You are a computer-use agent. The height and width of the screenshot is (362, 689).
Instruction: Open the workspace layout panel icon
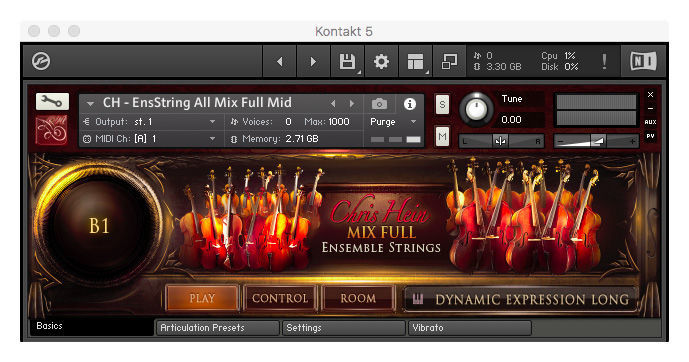point(415,62)
